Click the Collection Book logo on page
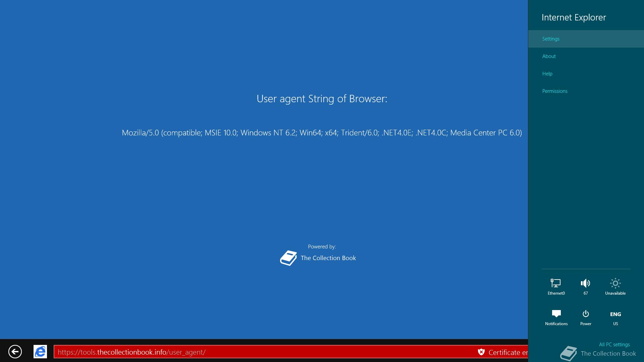 288,258
